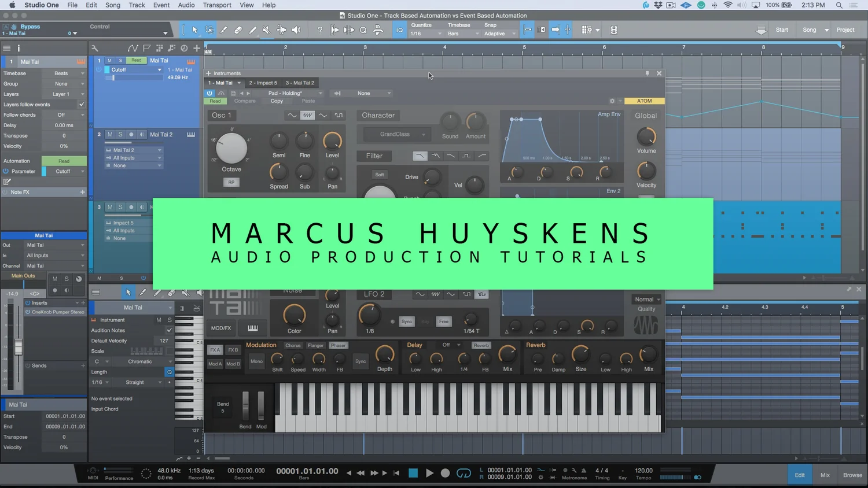868x488 pixels.
Task: Select the Arrow tool in the top toolbar
Action: [195, 30]
